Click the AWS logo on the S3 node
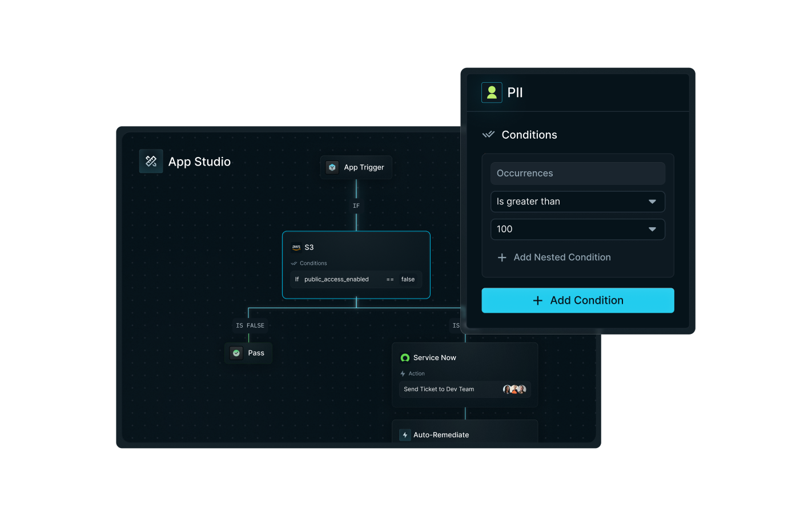The width and height of the screenshot is (812, 516). (x=296, y=247)
